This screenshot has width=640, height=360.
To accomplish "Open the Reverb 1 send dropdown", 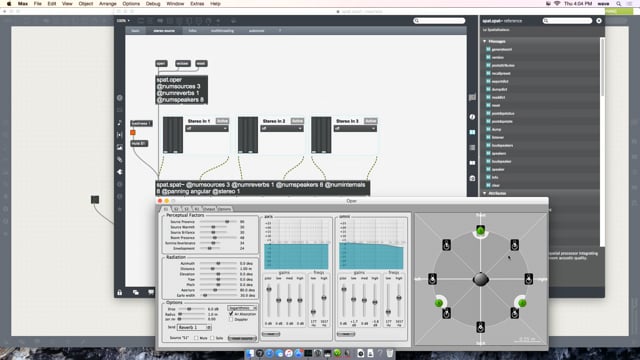I will tap(194, 327).
